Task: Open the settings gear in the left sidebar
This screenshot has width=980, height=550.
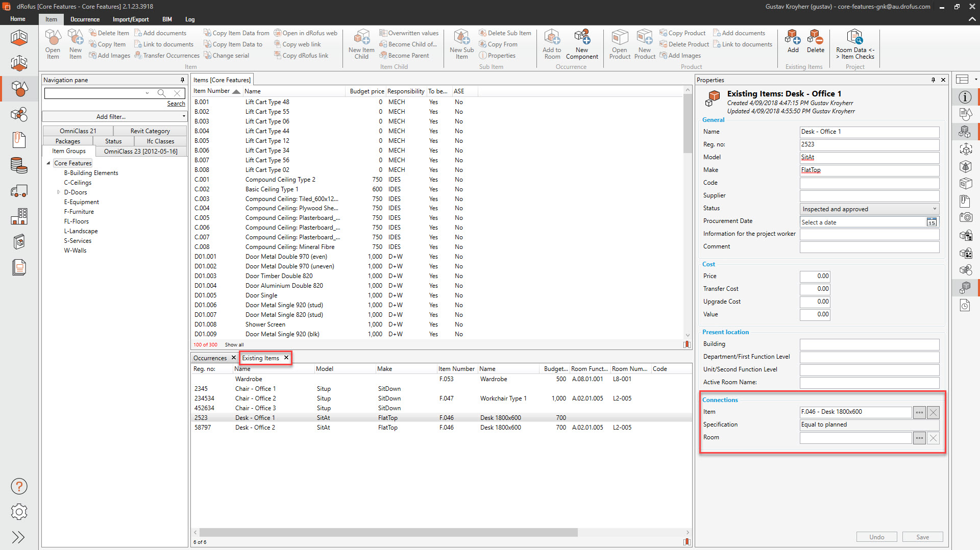Action: click(19, 512)
